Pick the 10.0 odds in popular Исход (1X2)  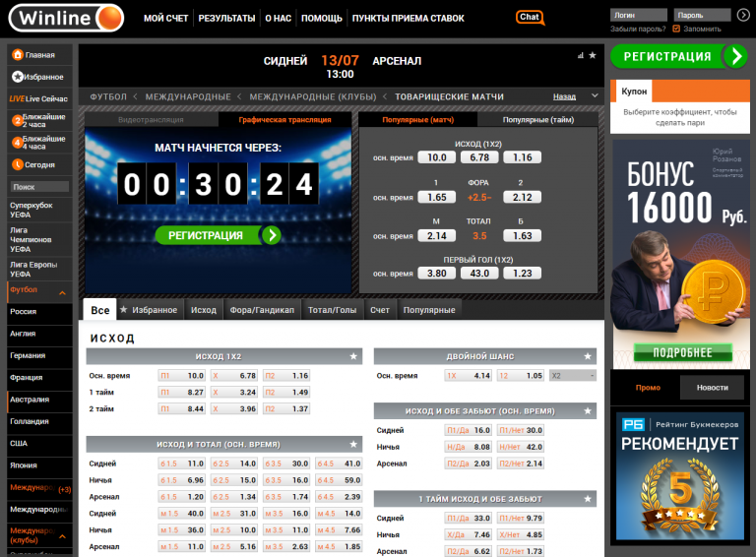436,157
